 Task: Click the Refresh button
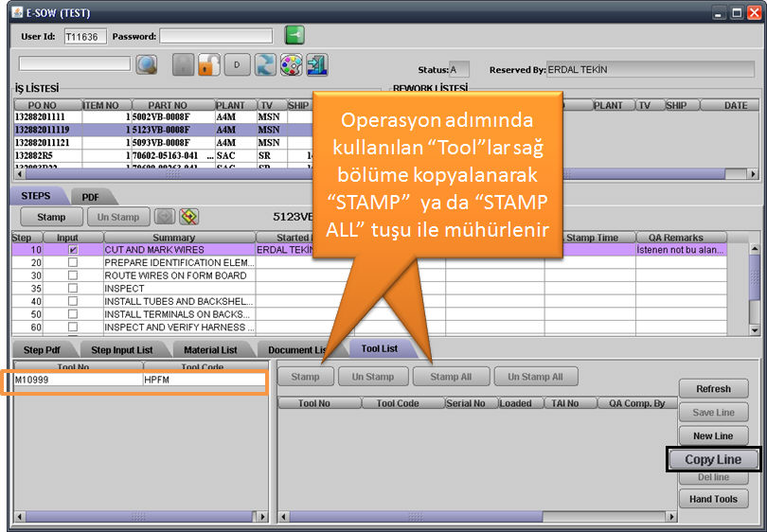coord(714,389)
